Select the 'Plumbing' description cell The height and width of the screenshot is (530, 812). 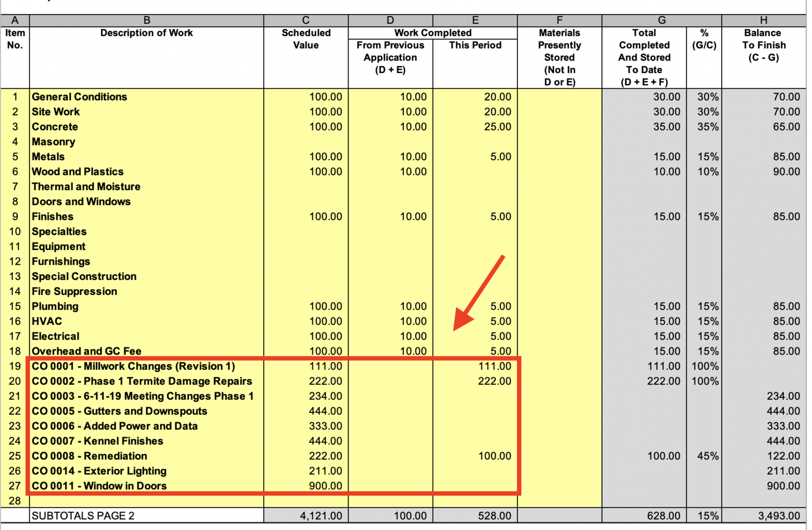(x=147, y=306)
